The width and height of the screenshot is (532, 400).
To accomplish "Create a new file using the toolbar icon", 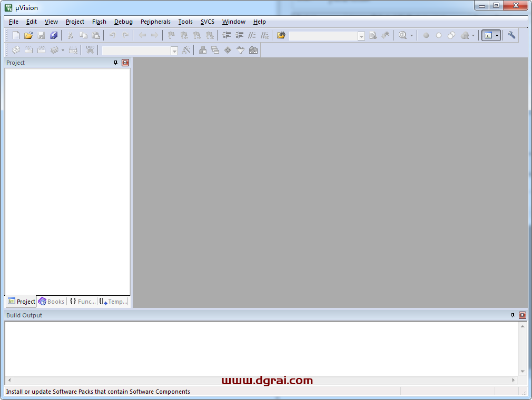I will [16, 35].
